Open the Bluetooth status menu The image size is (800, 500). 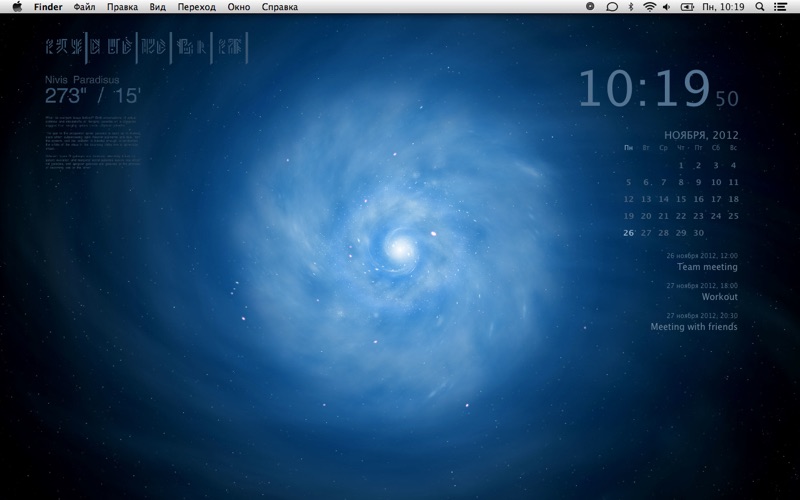(631, 7)
